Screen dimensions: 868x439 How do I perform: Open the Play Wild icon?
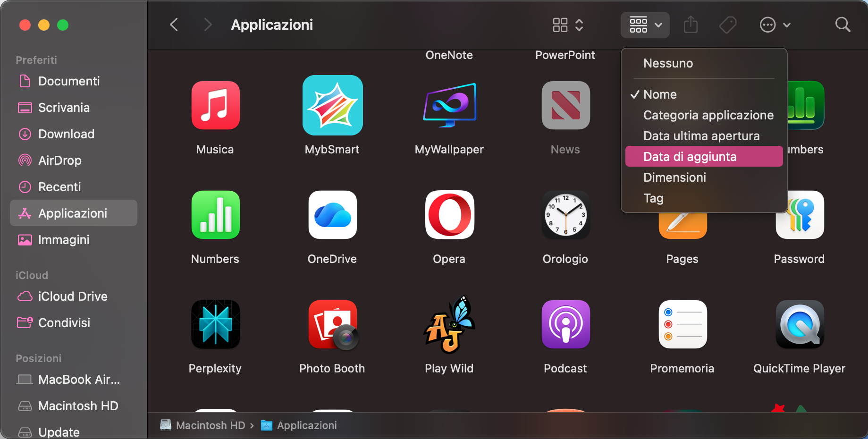[449, 324]
